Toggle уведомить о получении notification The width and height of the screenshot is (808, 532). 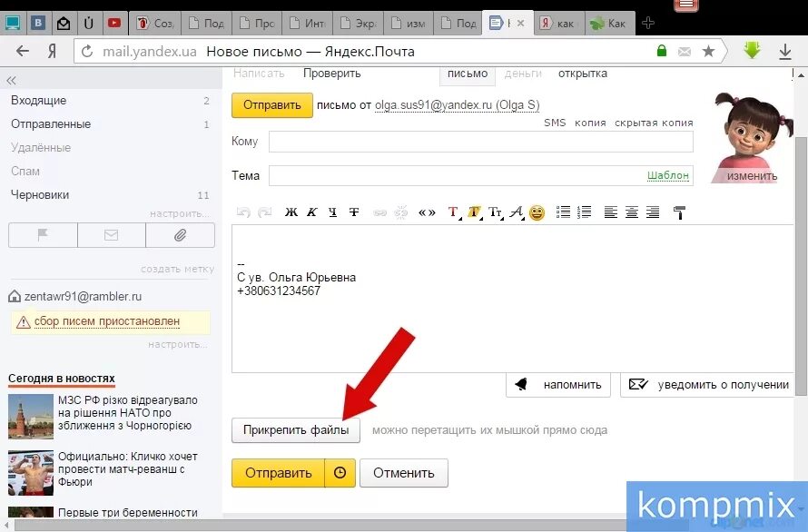708,385
